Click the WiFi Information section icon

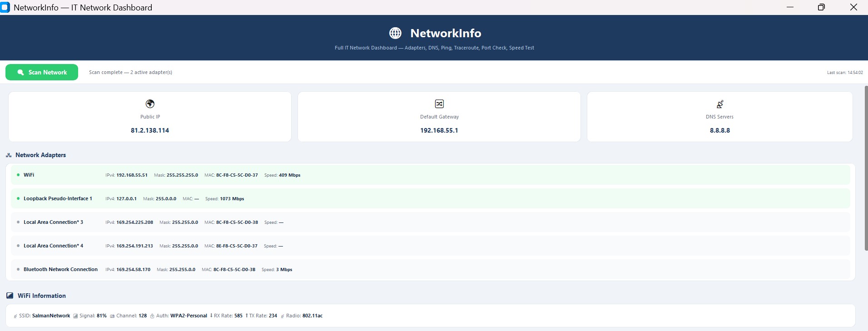coord(10,296)
